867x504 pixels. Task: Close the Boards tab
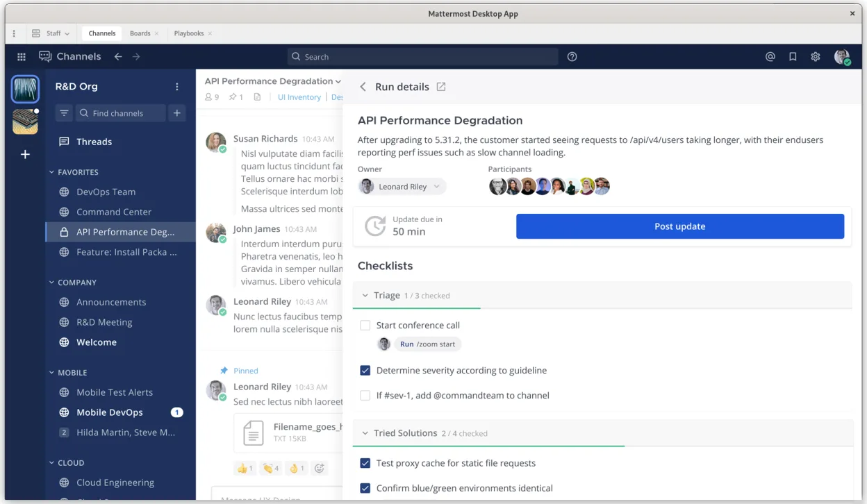tap(157, 33)
